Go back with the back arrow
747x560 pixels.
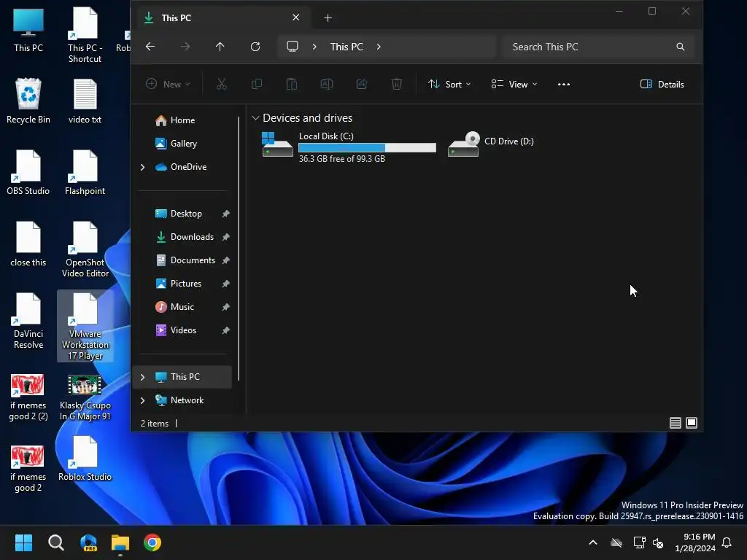[150, 47]
